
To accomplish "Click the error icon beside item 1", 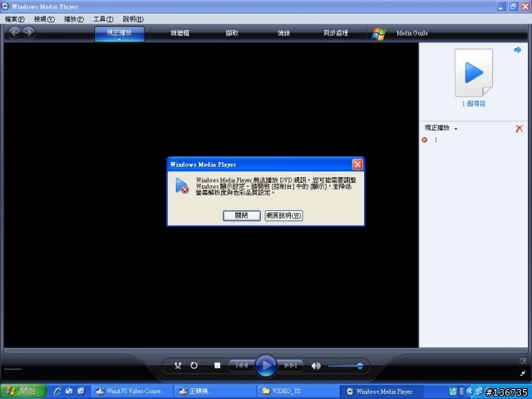I will coord(425,140).
